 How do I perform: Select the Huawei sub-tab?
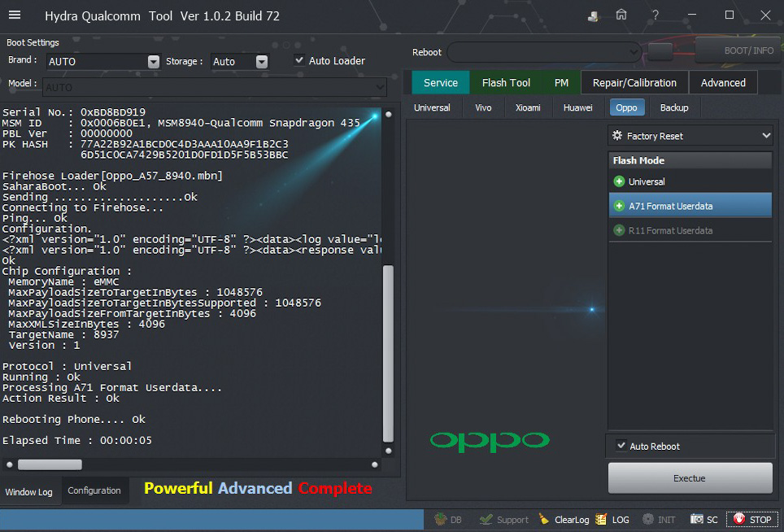tap(578, 107)
